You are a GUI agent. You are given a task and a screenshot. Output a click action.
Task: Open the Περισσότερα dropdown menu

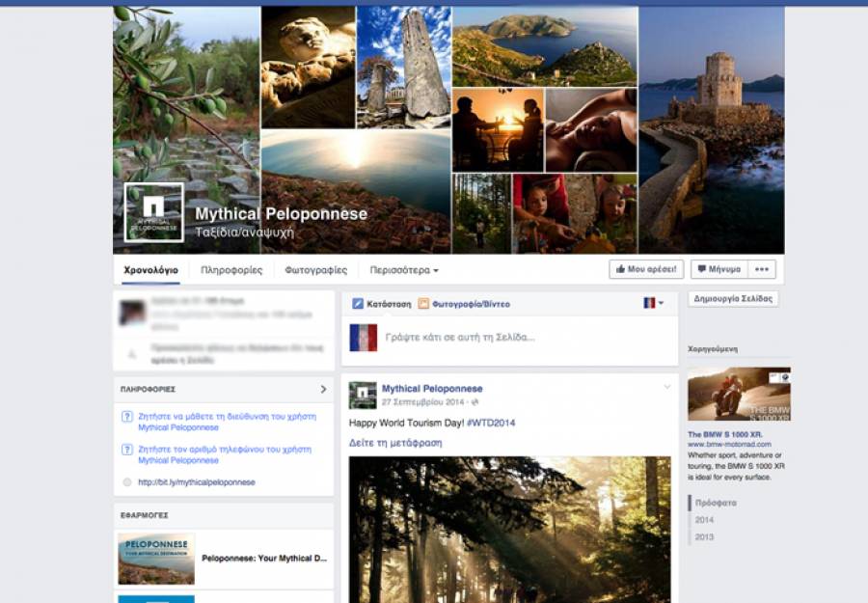pos(404,270)
